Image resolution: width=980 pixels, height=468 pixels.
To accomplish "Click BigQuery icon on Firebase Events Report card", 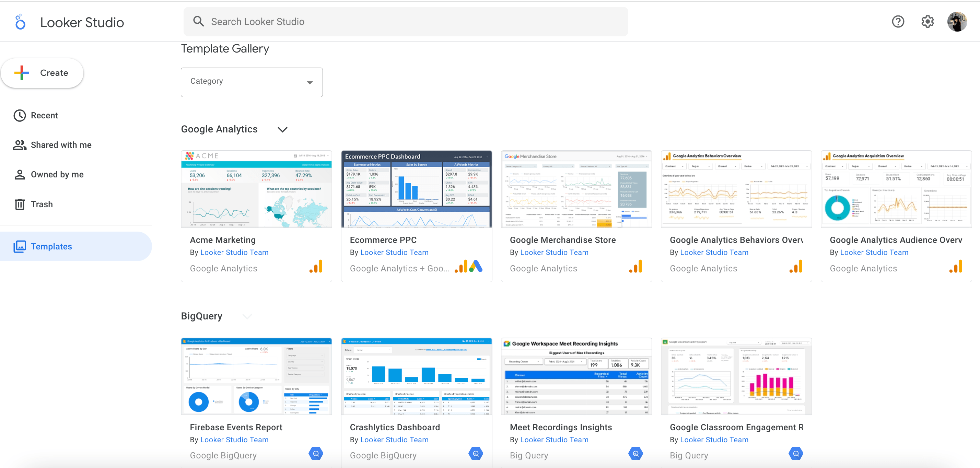I will pos(316,454).
